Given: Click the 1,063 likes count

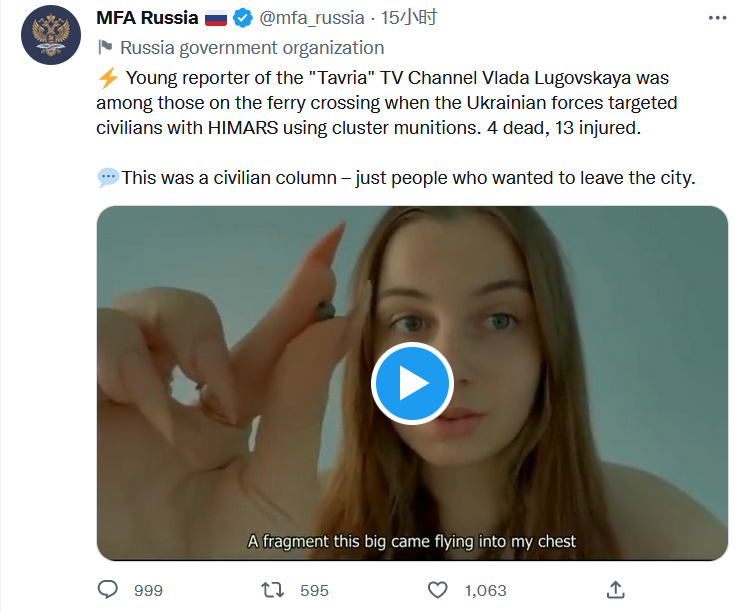Looking at the screenshot, I should coord(486,590).
